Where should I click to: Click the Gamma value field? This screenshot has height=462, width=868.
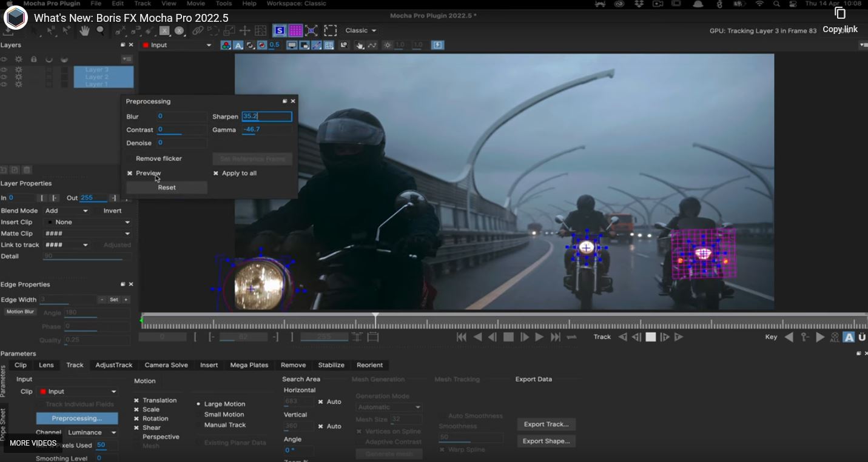267,130
